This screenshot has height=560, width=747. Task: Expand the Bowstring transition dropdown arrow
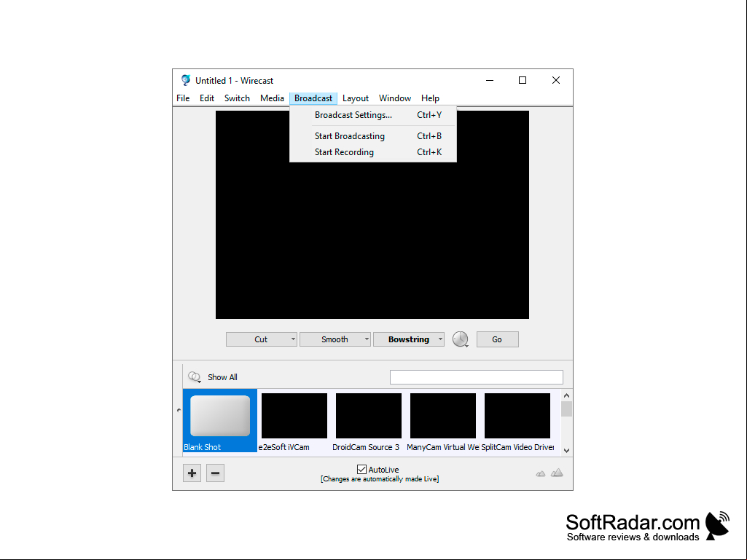pos(440,339)
